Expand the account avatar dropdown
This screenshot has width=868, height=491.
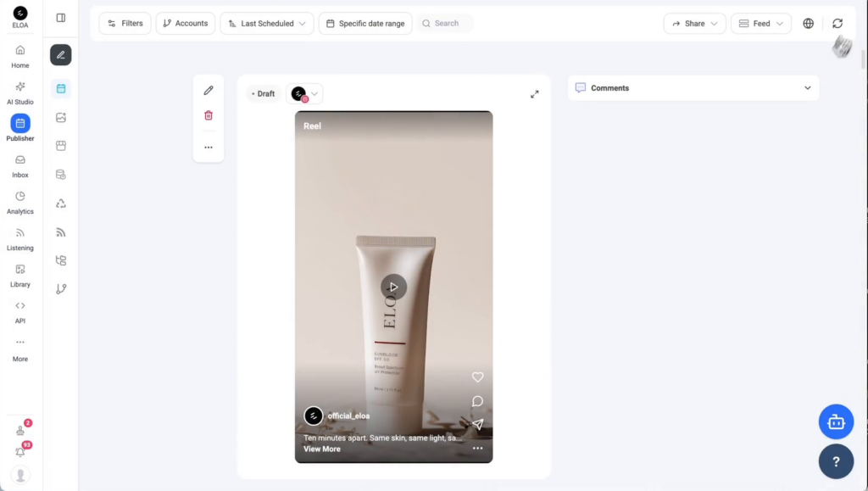[304, 93]
